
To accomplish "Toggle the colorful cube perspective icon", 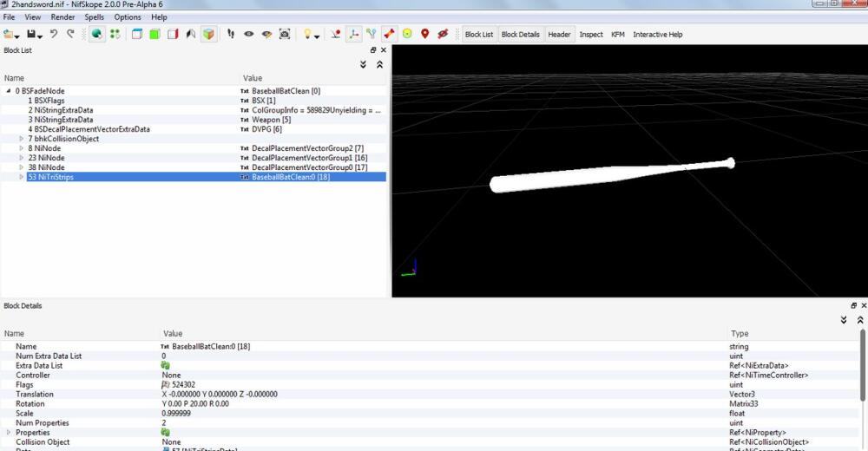I will pos(208,35).
